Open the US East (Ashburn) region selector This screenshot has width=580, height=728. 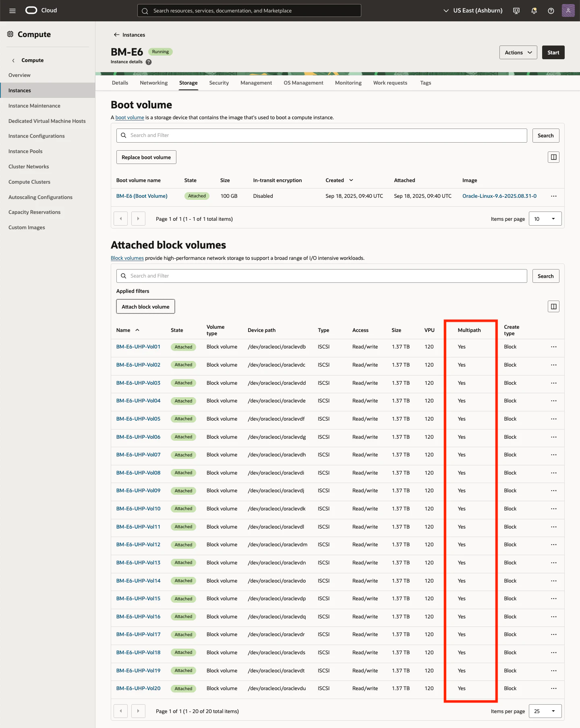tap(473, 10)
